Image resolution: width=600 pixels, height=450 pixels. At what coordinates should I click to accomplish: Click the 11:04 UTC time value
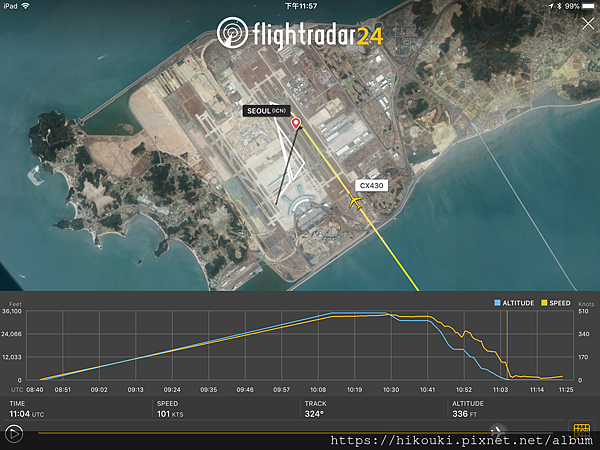27,414
